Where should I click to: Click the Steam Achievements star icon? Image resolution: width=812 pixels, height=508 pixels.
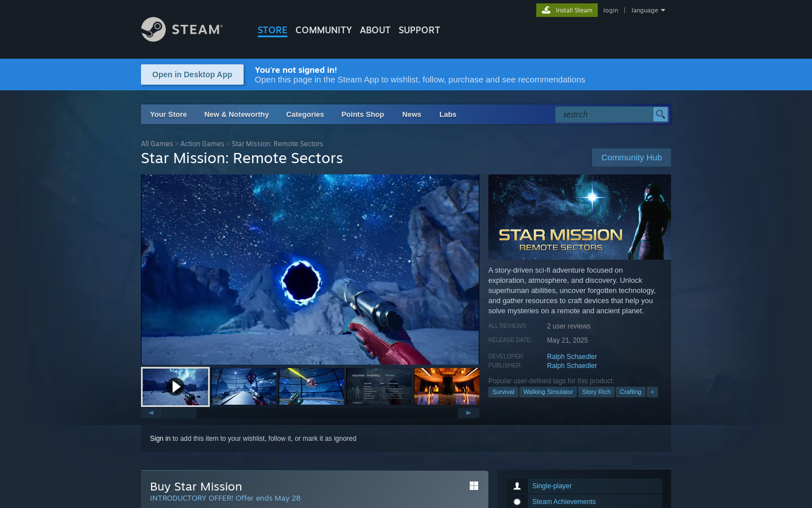pos(517,502)
